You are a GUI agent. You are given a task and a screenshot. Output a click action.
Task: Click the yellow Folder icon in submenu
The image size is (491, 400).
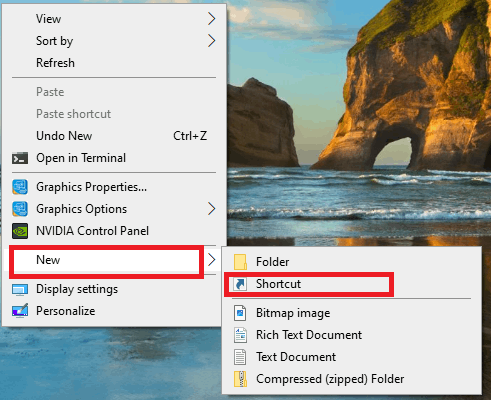[x=240, y=262]
